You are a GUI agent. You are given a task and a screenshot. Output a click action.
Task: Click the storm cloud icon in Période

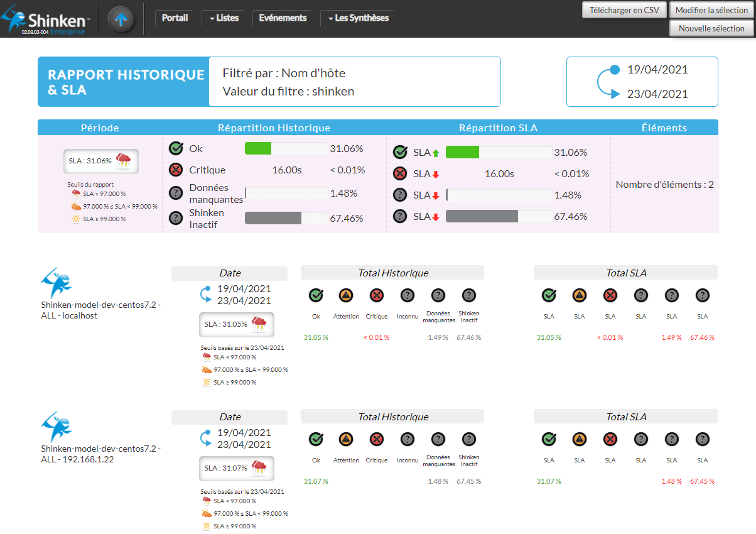point(124,161)
